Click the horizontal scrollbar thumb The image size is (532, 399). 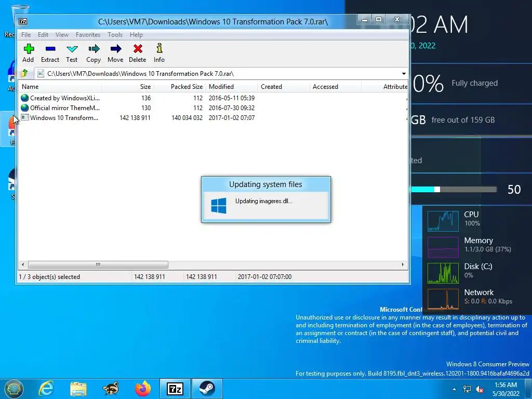point(98,264)
